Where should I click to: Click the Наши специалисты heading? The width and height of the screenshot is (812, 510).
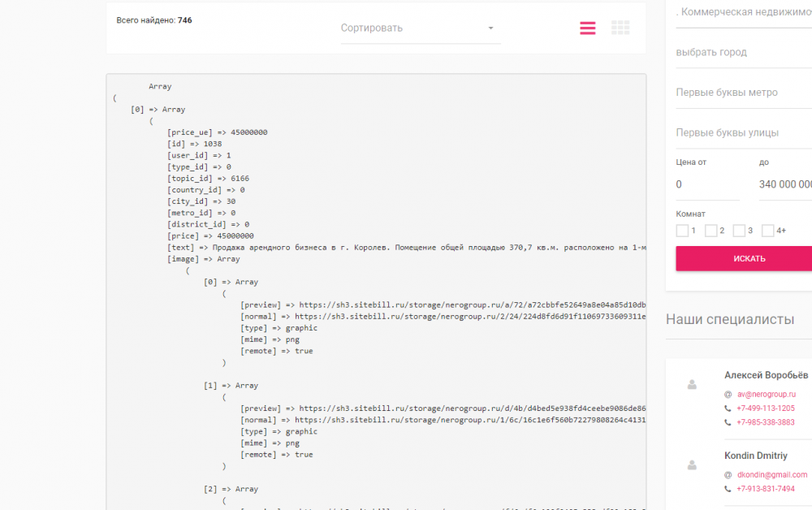click(x=730, y=319)
